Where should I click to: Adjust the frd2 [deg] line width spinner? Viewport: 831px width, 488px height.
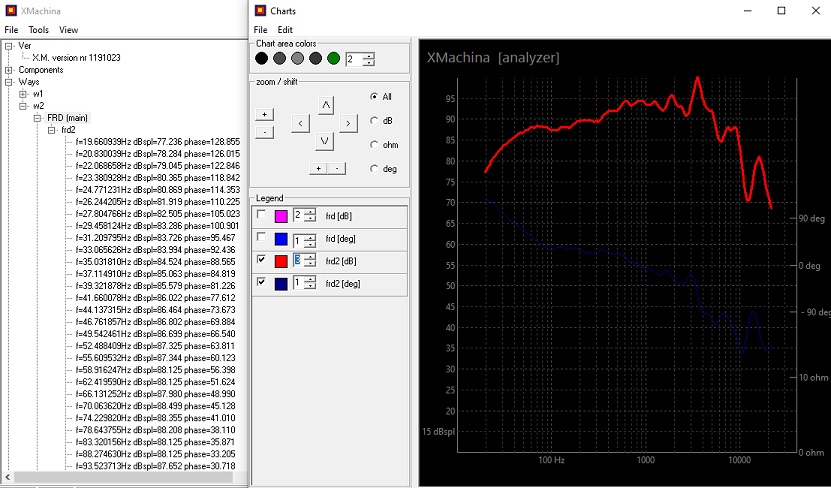coord(311,283)
